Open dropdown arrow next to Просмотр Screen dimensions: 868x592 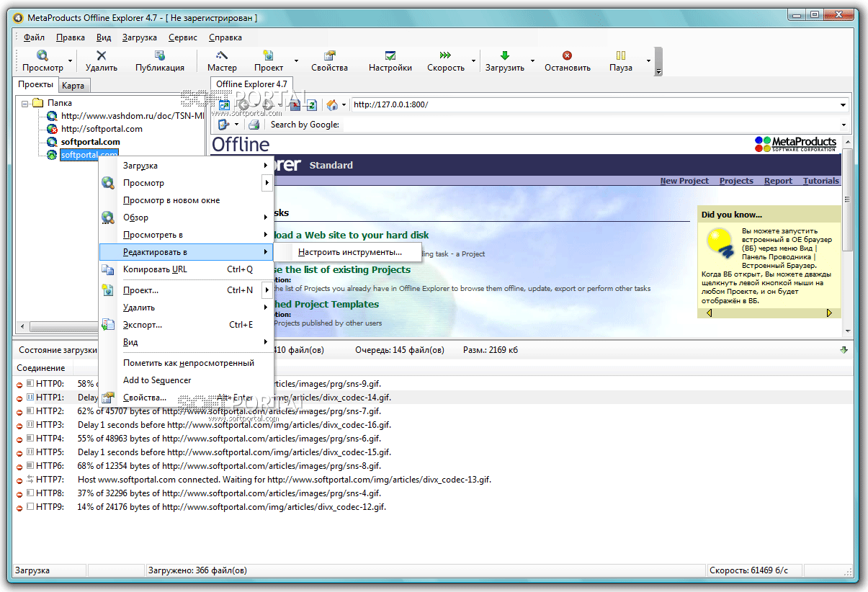coord(70,61)
